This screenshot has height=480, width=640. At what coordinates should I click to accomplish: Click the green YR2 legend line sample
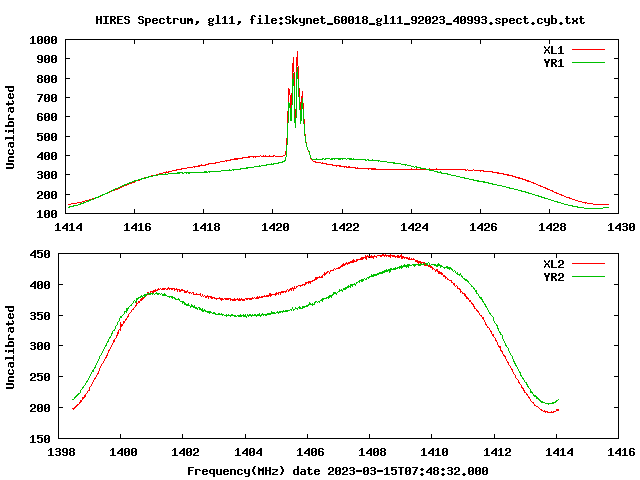click(x=588, y=277)
